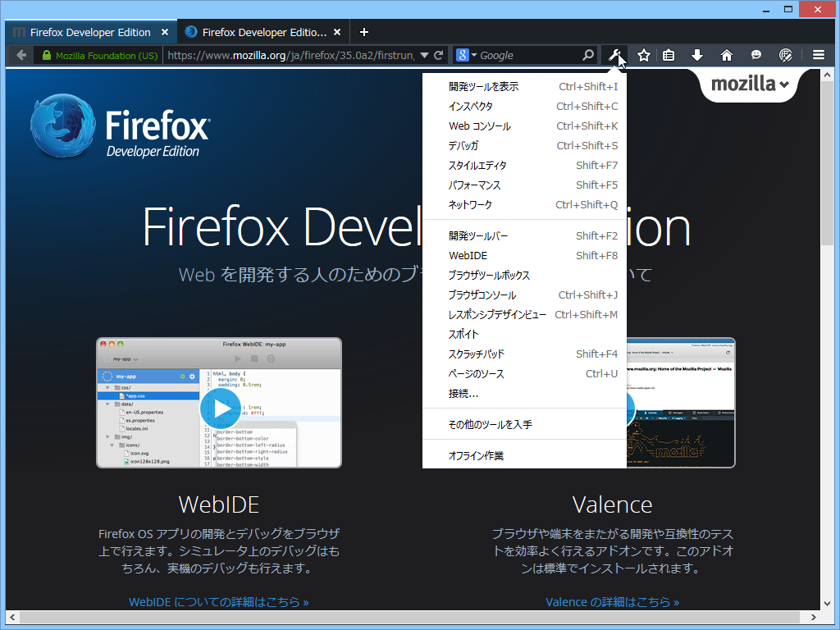The image size is (840, 630).
Task: Follow the Valence の詳細はこちら link
Action: 613,601
